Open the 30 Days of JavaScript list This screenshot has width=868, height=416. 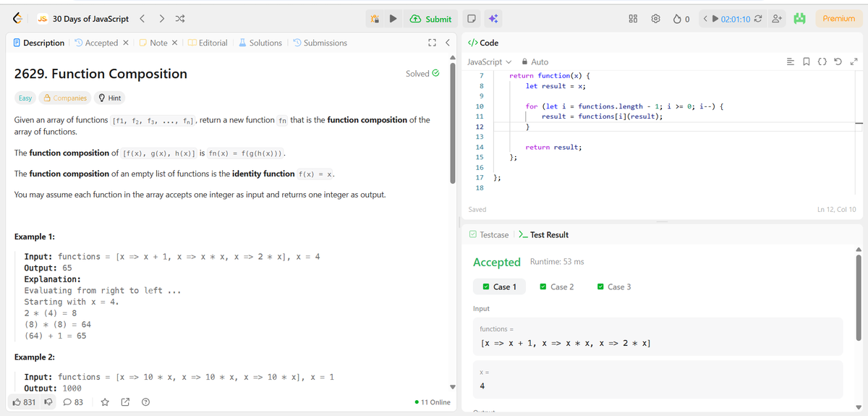point(82,19)
